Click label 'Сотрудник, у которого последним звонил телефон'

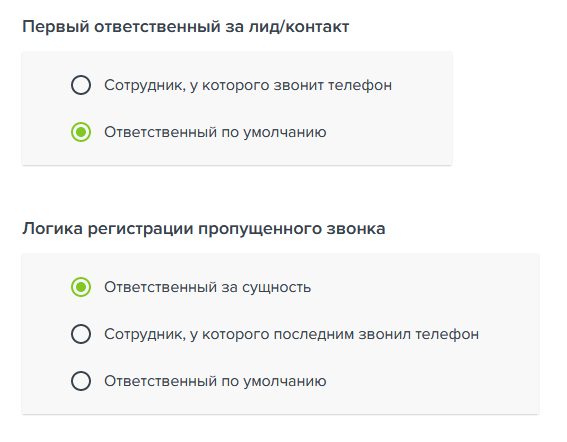coord(291,335)
